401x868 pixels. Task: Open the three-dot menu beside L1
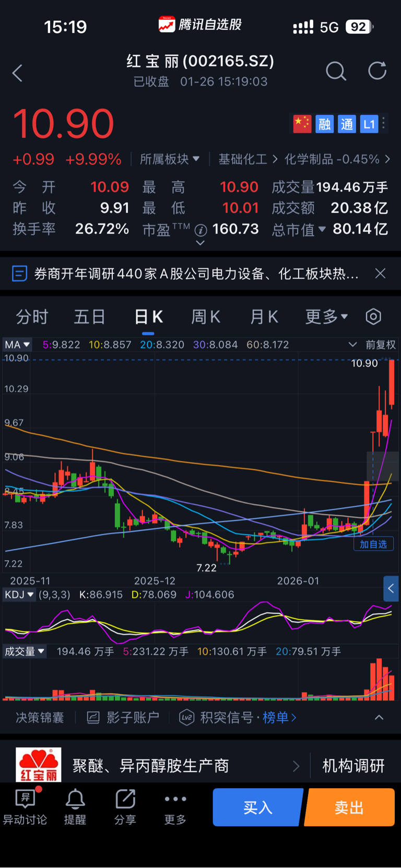pos(384,123)
